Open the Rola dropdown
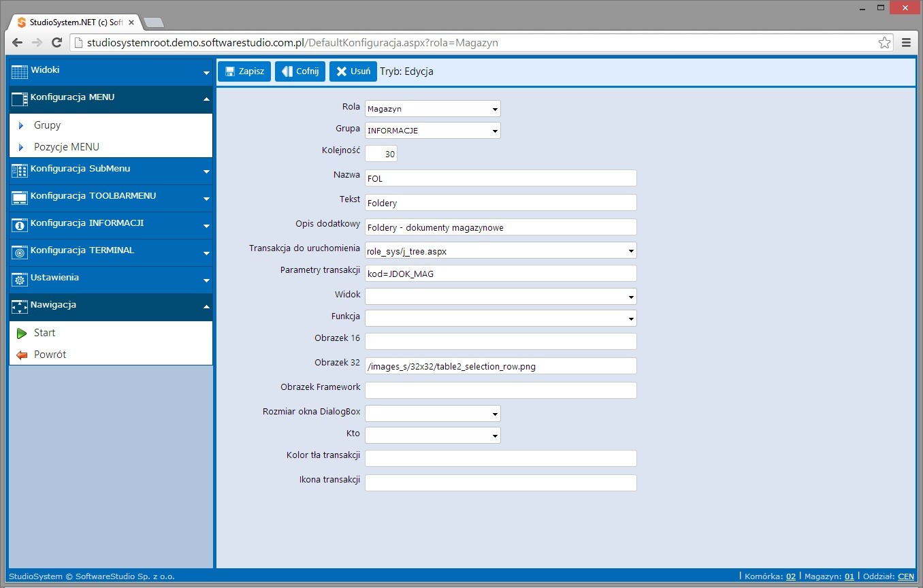The image size is (923, 588). pyautogui.click(x=433, y=108)
